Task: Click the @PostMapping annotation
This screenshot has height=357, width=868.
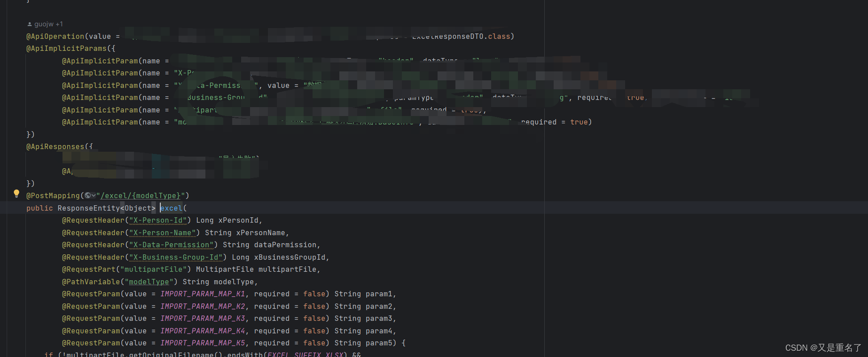Action: pyautogui.click(x=53, y=196)
